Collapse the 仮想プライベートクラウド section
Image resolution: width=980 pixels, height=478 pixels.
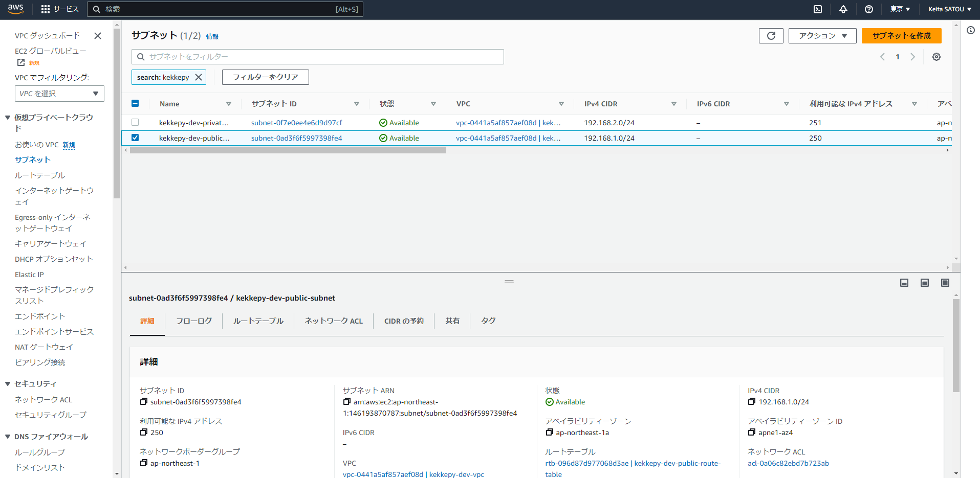(x=8, y=118)
